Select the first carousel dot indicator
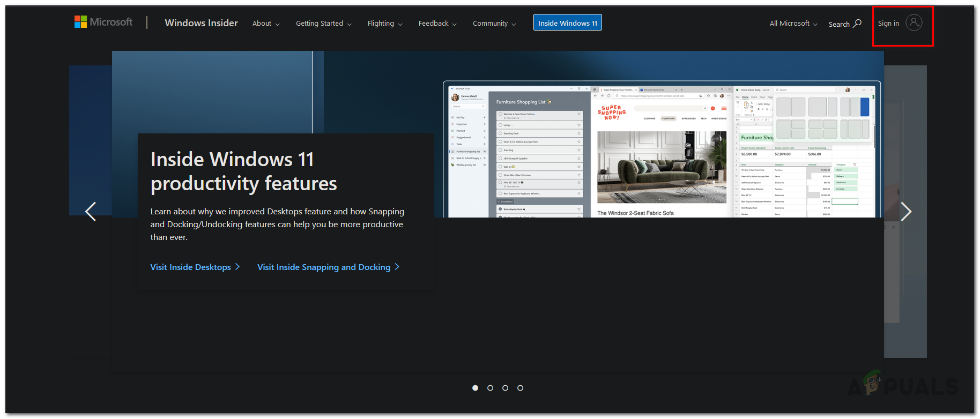This screenshot has width=980, height=419. (475, 388)
